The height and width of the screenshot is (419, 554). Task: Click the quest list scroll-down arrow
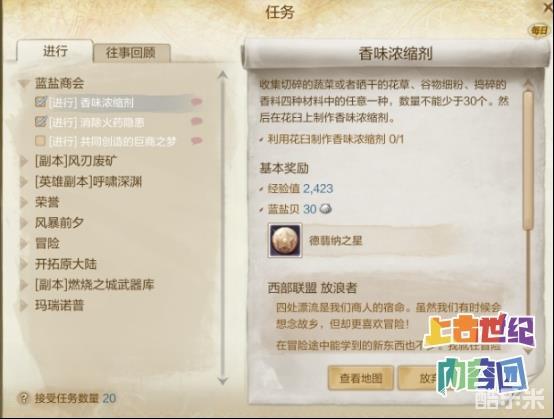(223, 381)
